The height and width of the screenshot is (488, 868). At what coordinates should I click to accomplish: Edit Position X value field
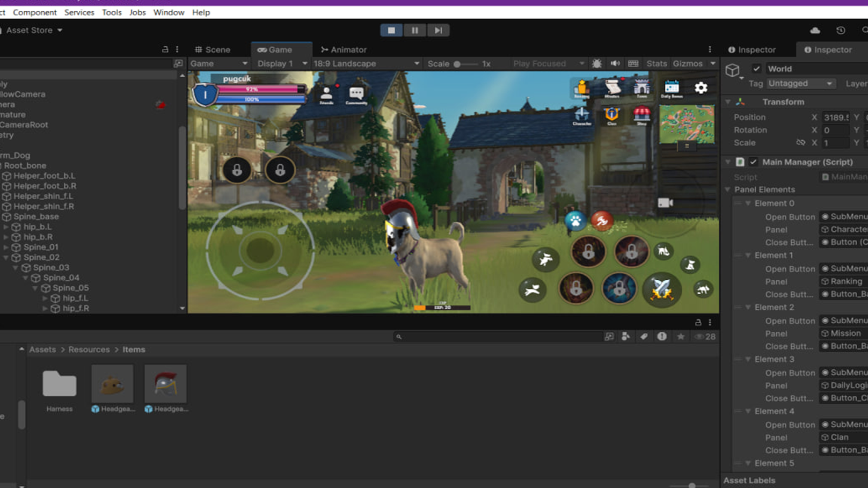(x=836, y=117)
